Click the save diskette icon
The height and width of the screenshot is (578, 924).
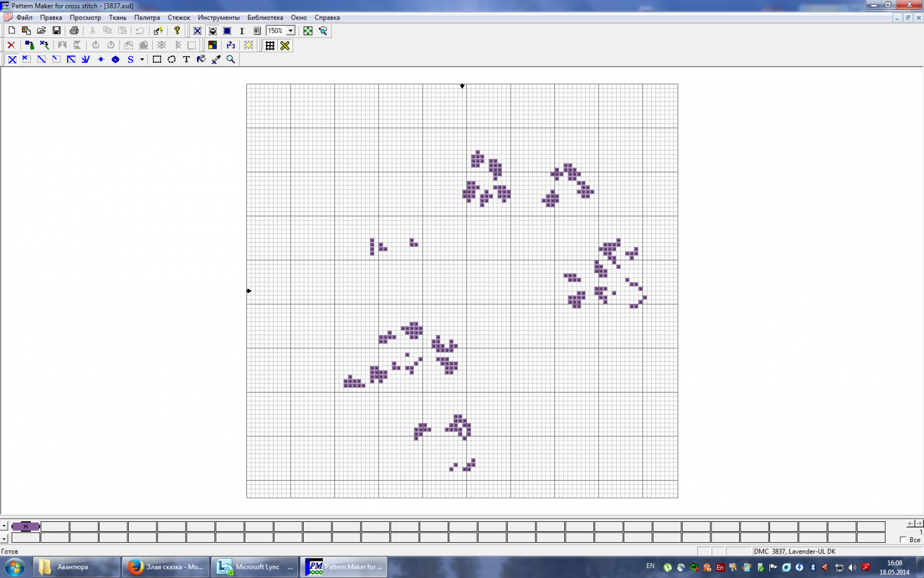click(x=57, y=31)
